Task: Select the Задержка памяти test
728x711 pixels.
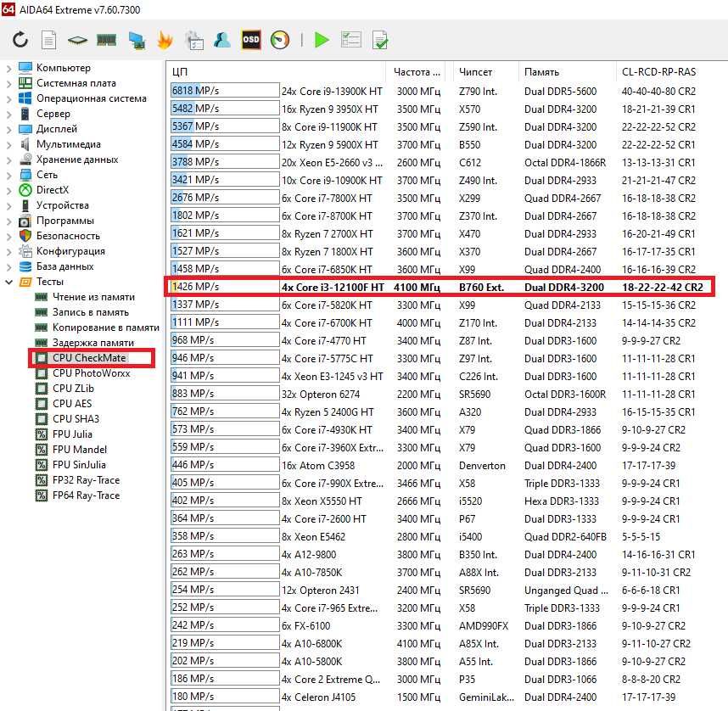Action: 92,343
